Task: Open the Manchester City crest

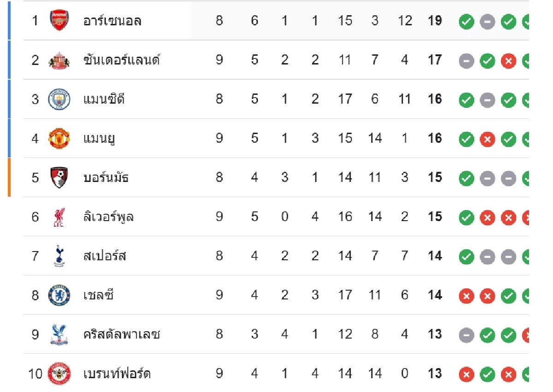Action: pos(59,99)
